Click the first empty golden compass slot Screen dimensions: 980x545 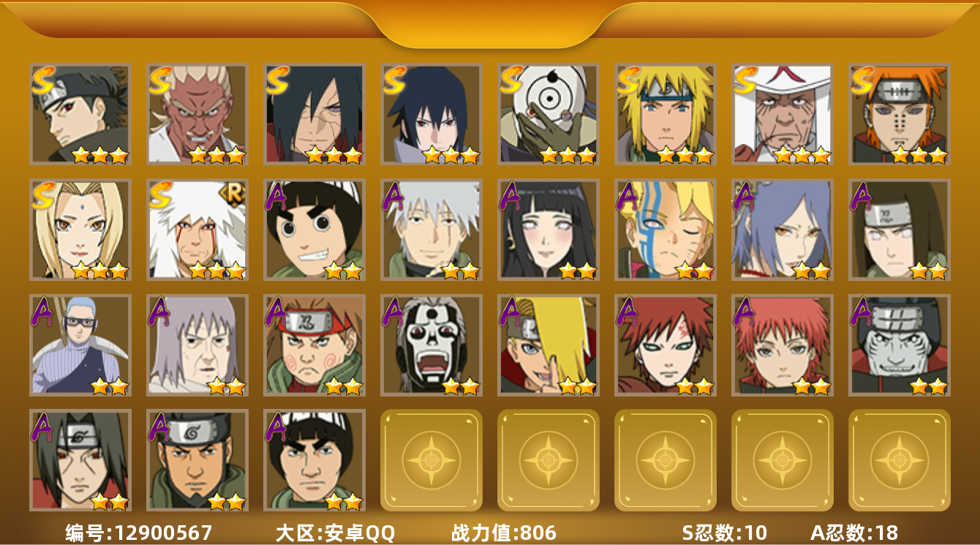pyautogui.click(x=431, y=460)
